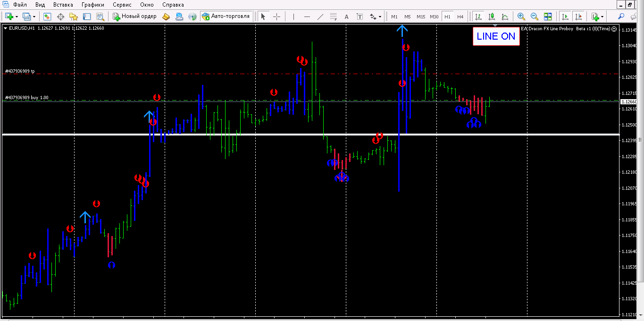Tile chart windows icon
The height and width of the screenshot is (321, 644).
[x=548, y=17]
